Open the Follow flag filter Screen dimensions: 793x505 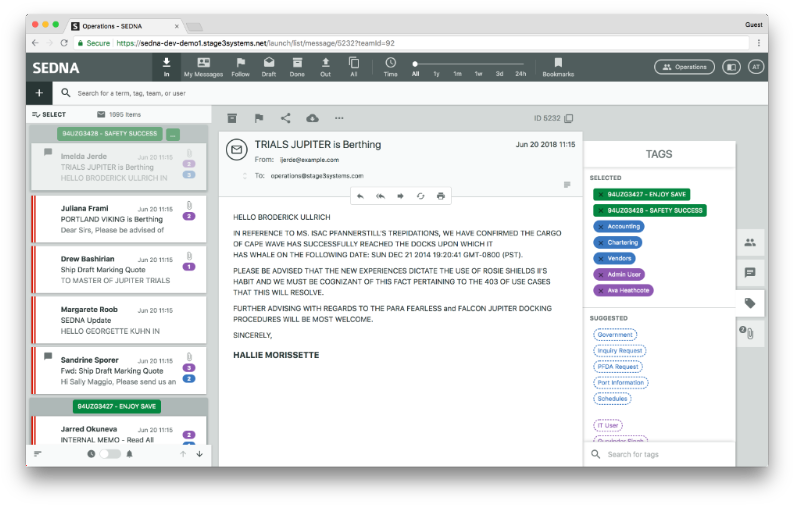(241, 67)
